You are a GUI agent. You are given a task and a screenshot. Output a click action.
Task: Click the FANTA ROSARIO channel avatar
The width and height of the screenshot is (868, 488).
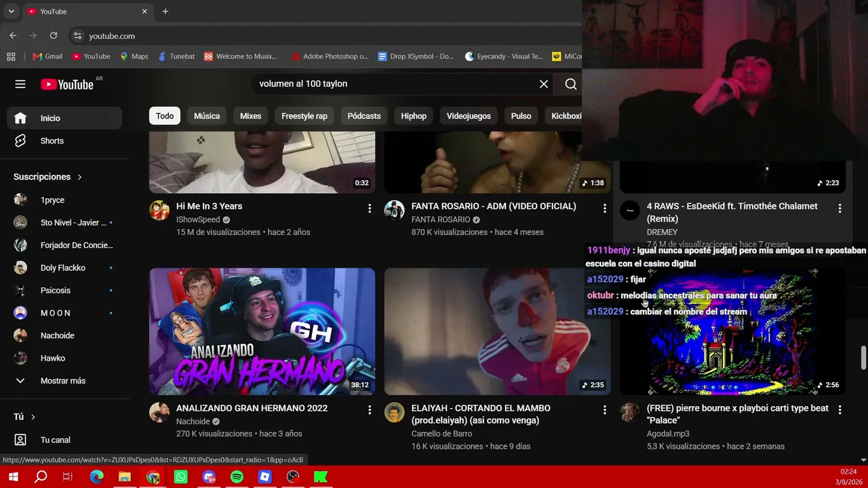[395, 210]
